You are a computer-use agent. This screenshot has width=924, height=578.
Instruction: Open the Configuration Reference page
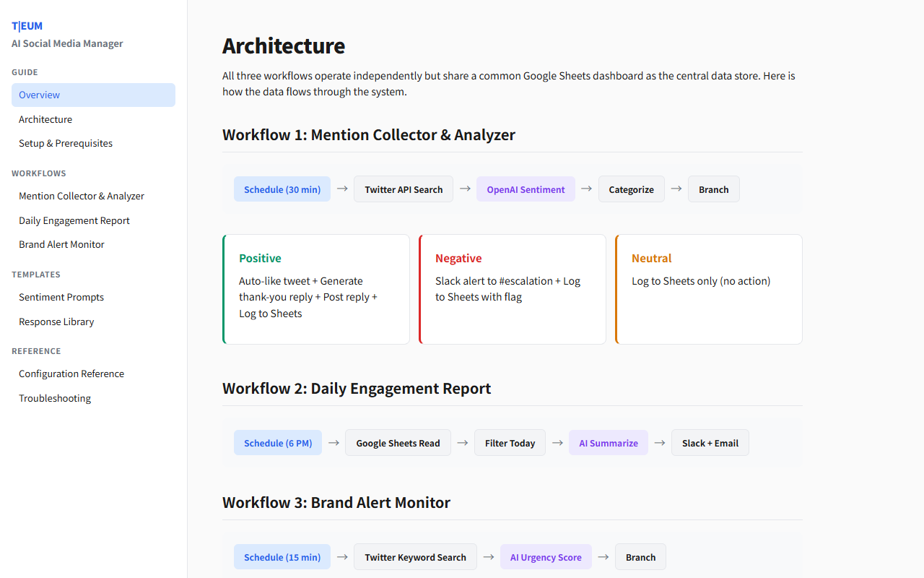(71, 374)
